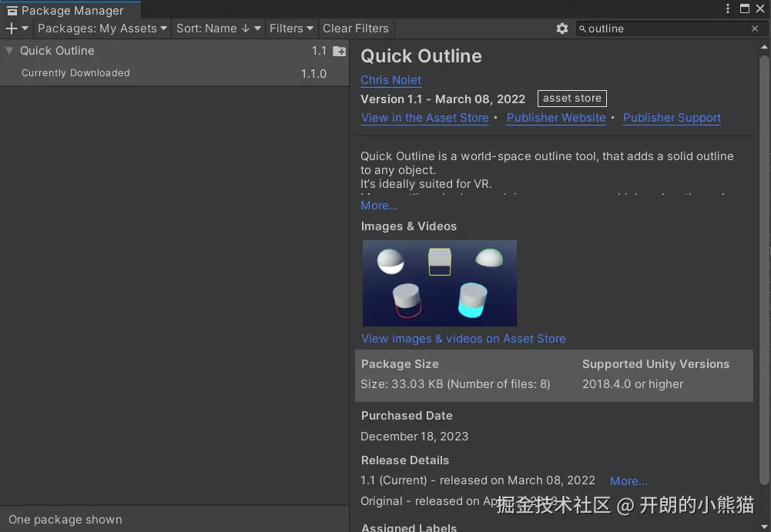Expand release details via More... link
771x532 pixels.
pos(629,481)
